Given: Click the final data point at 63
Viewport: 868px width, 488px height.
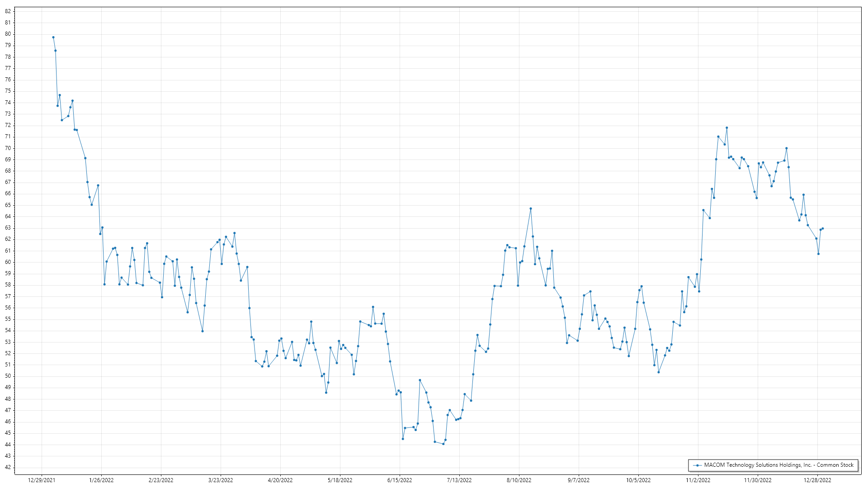Looking at the screenshot, I should [x=823, y=229].
